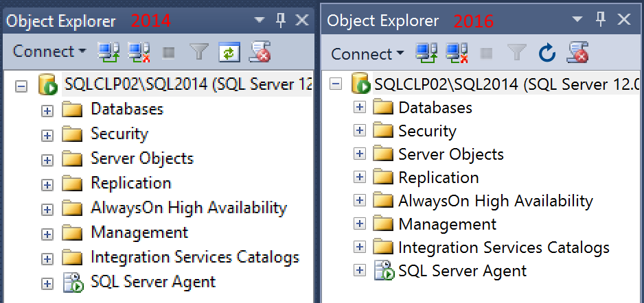This screenshot has width=644, height=303.
Task: Click Activity Monitor icon in 2014 toolbar
Action: pos(260,51)
